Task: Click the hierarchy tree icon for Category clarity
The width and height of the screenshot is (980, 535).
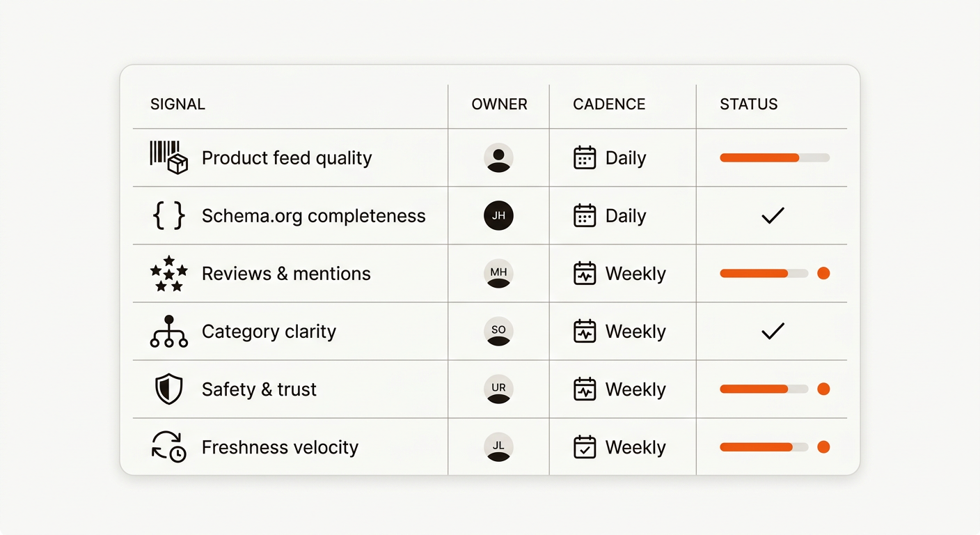Action: pos(169,332)
